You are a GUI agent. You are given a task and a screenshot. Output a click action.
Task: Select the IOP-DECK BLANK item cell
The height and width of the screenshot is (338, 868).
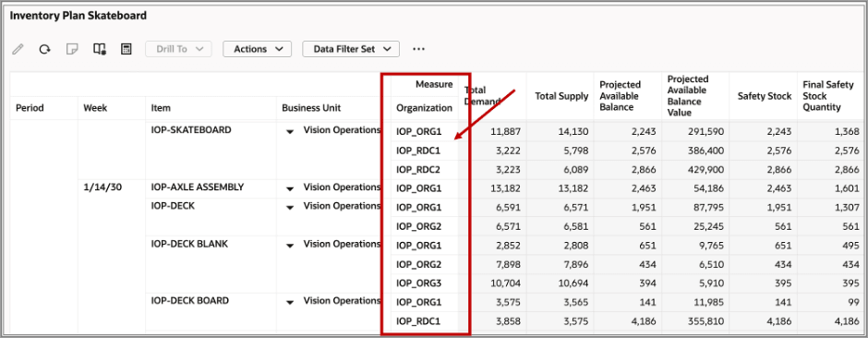189,244
